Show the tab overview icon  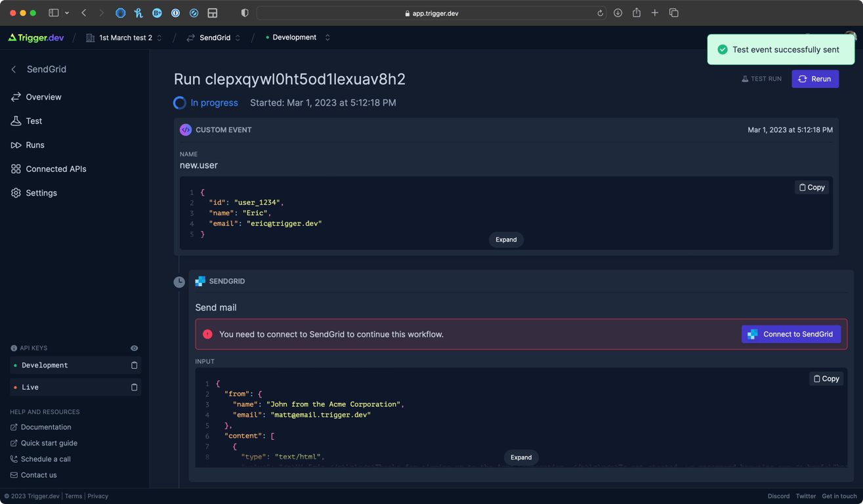point(673,13)
